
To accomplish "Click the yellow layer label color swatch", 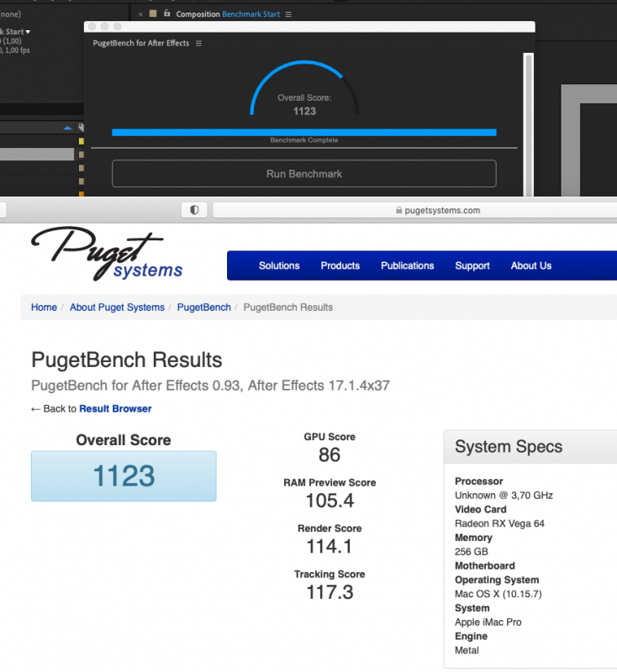I will 81,141.
